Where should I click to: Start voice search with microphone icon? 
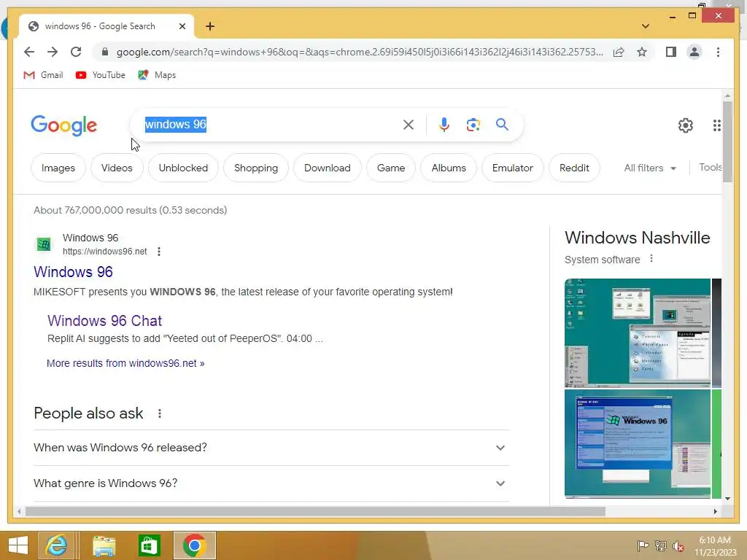(444, 125)
